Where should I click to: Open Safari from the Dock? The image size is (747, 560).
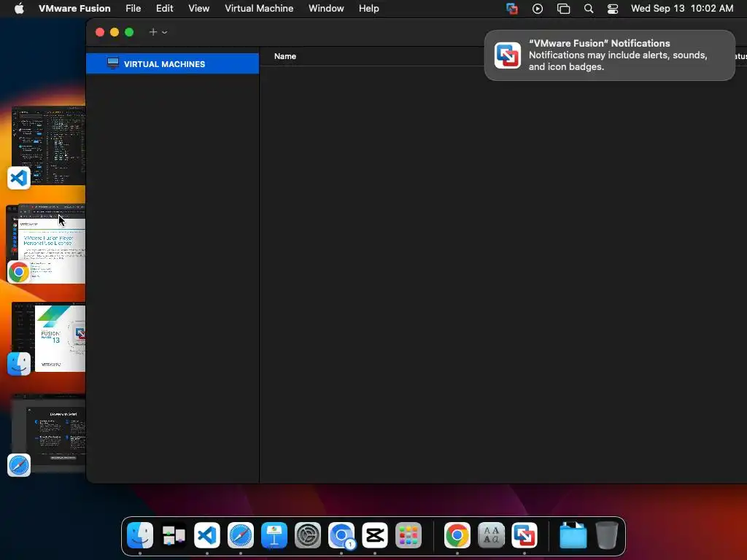(241, 535)
